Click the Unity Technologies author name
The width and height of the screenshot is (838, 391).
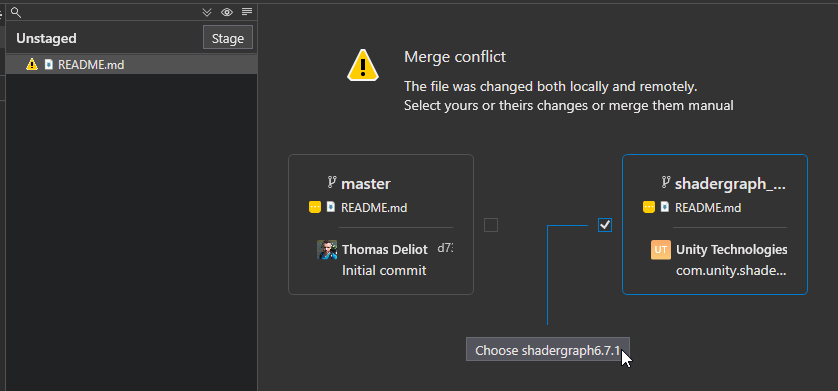tap(732, 249)
